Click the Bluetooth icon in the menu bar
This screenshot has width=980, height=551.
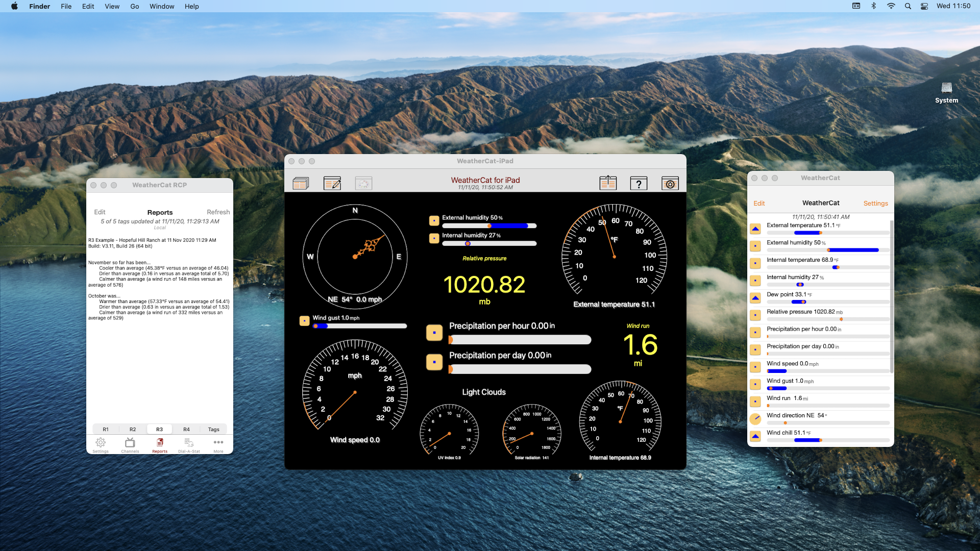click(x=874, y=6)
